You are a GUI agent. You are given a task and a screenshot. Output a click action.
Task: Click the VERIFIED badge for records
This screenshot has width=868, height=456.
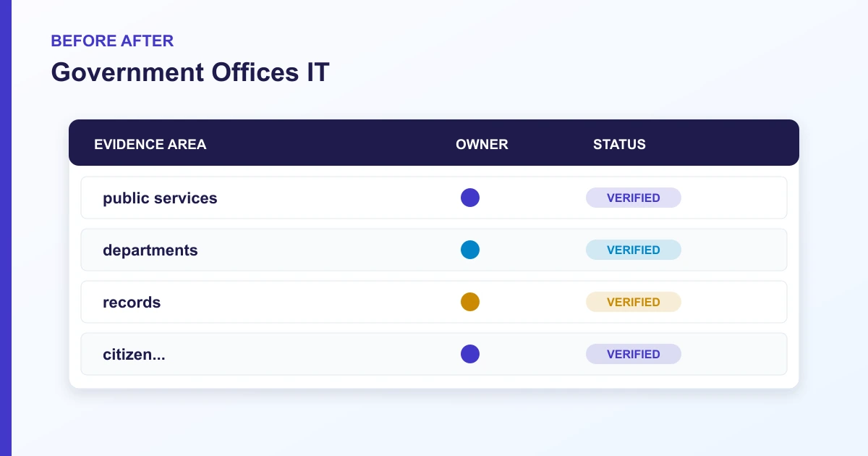tap(634, 302)
